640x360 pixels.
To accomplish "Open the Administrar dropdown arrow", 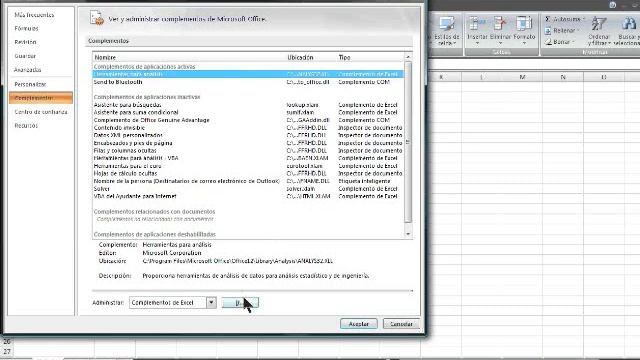I will (x=211, y=302).
